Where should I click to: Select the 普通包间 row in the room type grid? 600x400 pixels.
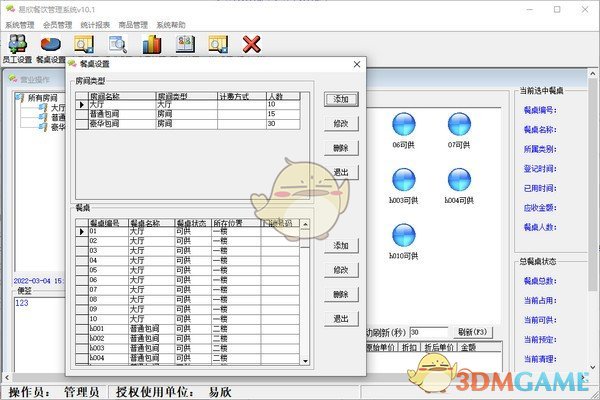188,114
